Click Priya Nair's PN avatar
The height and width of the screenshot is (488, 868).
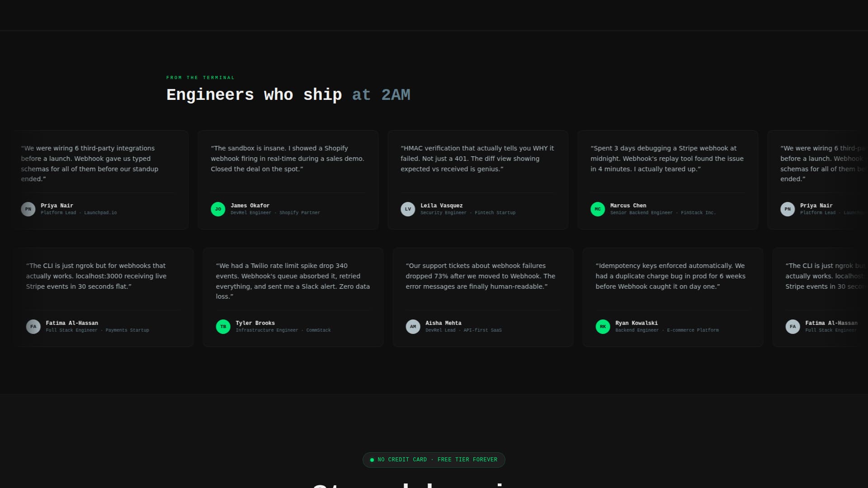click(x=28, y=209)
